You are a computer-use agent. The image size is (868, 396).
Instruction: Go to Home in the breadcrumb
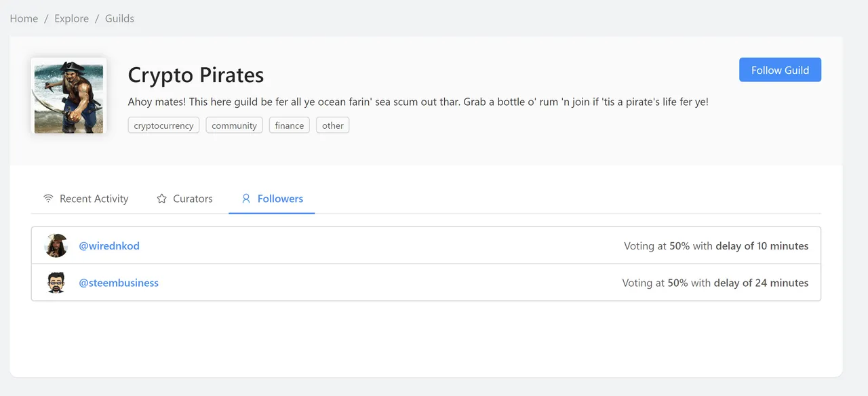pos(24,18)
